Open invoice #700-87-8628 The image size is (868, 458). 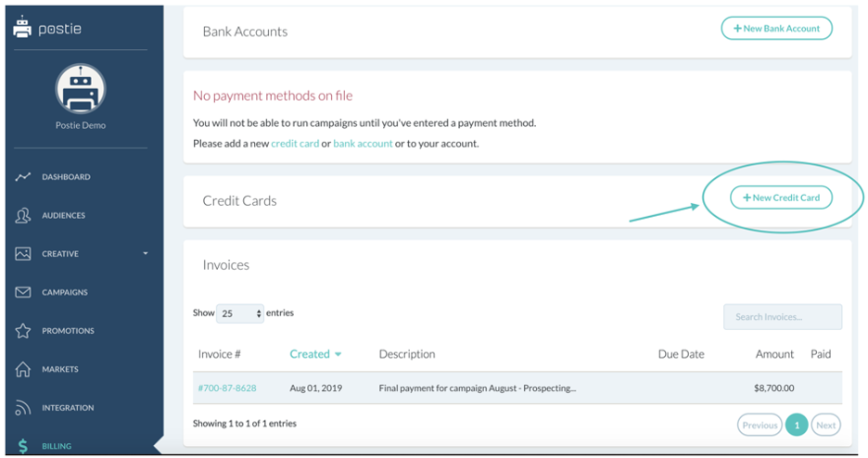coord(227,388)
